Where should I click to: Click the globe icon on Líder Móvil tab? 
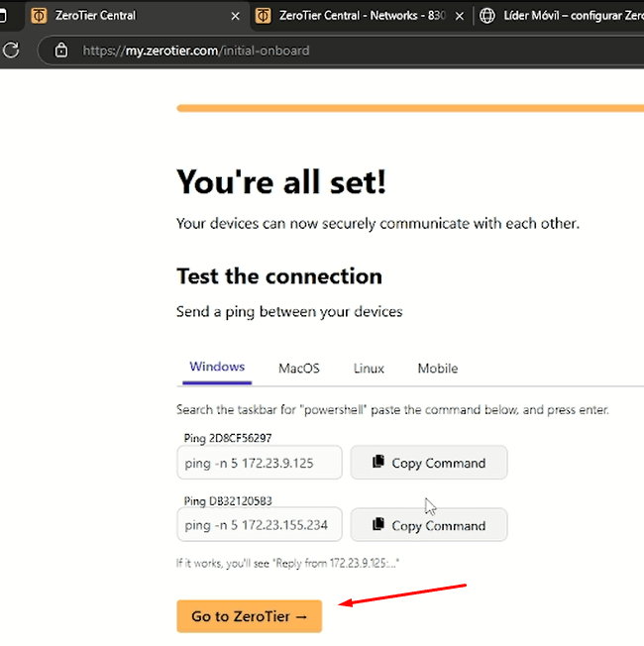tap(486, 16)
